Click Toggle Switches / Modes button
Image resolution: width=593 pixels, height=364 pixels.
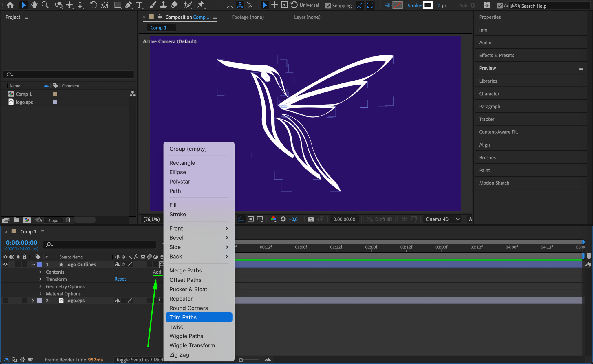[140, 360]
